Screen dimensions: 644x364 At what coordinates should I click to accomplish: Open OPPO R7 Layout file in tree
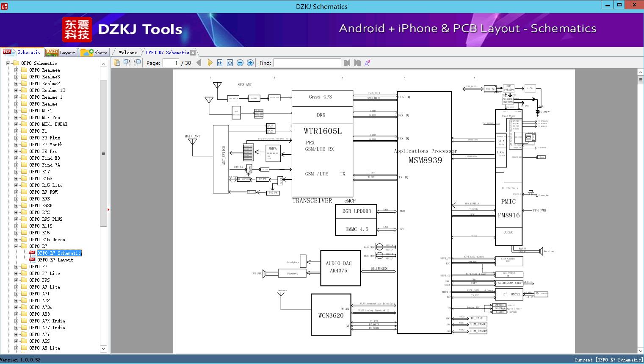(x=55, y=260)
